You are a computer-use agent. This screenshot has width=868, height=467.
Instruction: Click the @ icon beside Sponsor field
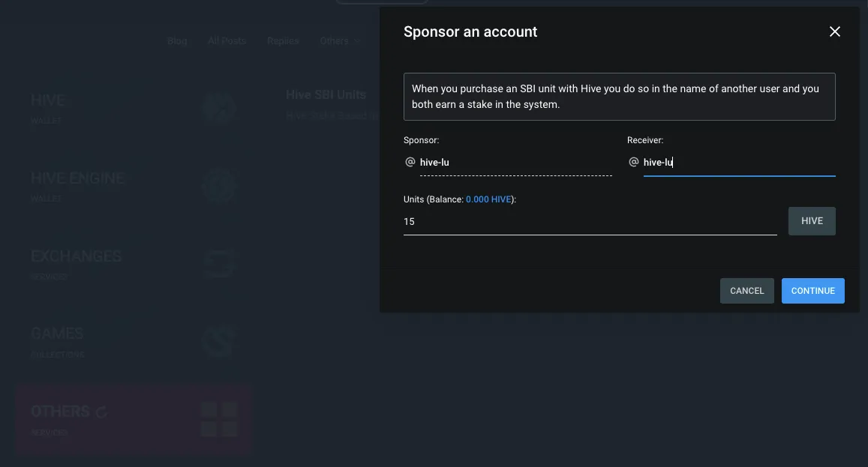coord(410,162)
